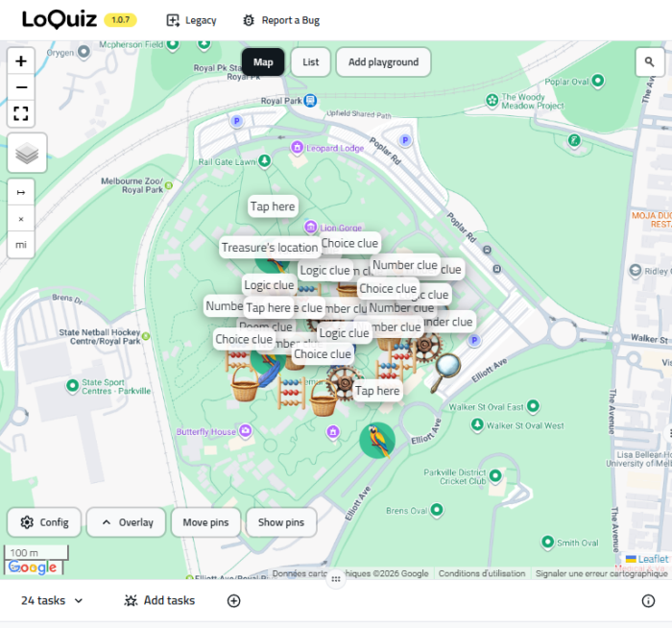Image resolution: width=672 pixels, height=628 pixels.
Task: Click the map zoom out minus button
Action: 21,87
